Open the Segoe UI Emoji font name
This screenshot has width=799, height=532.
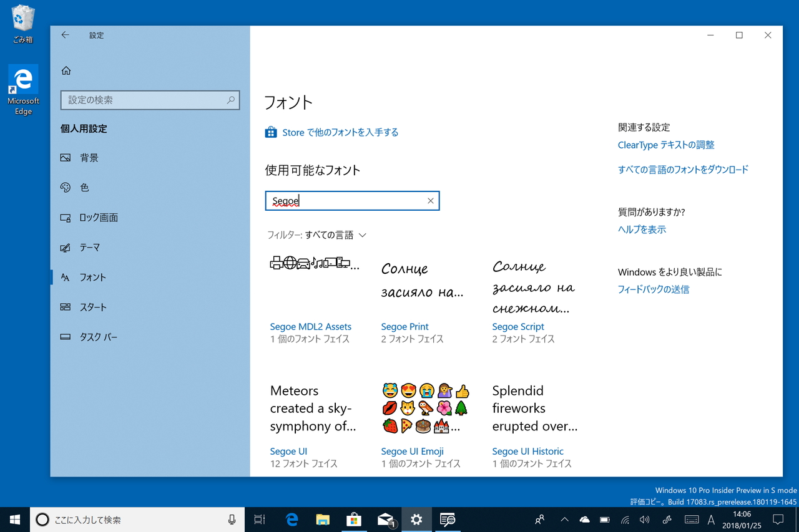pos(413,452)
